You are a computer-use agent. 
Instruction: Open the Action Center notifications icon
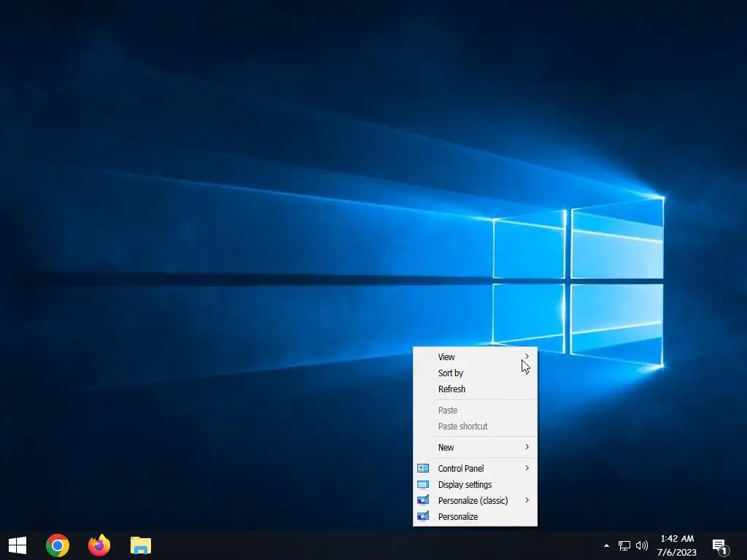point(720,547)
